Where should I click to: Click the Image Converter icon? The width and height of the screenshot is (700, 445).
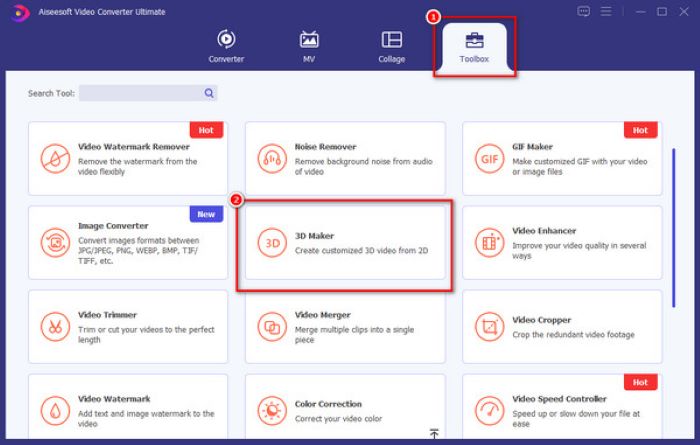pos(55,243)
